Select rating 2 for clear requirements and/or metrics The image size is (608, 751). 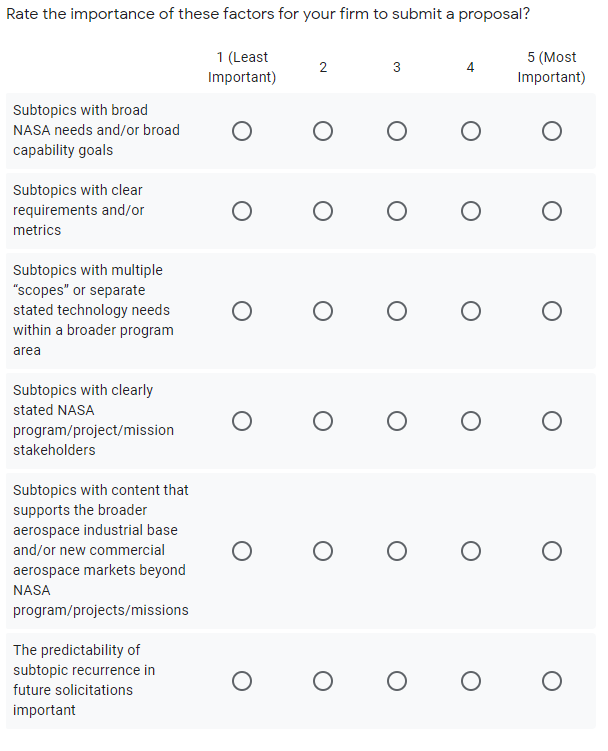coord(322,211)
